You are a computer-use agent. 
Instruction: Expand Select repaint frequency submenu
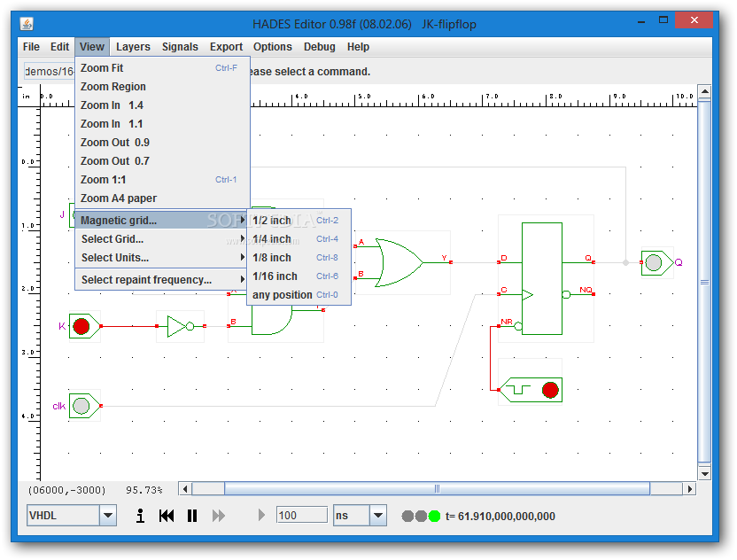162,280
